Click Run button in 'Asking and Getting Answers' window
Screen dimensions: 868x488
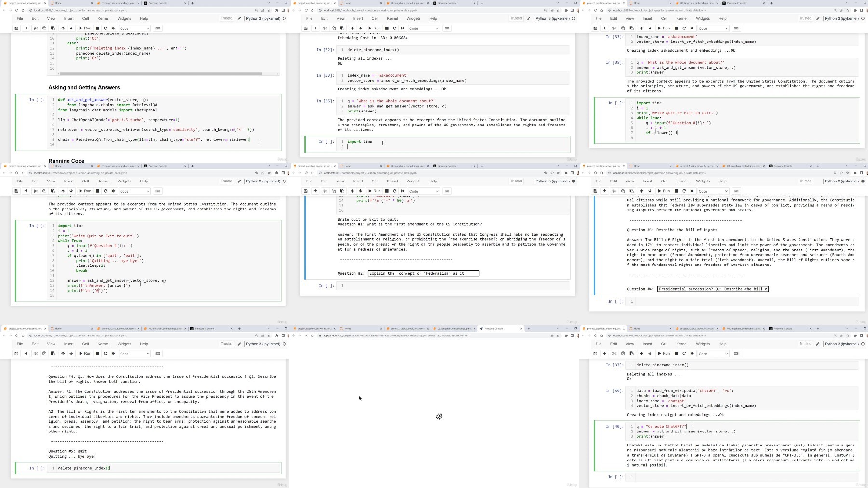[x=85, y=28]
